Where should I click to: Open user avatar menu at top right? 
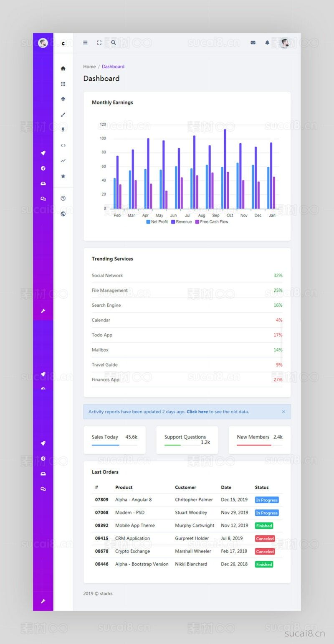285,43
